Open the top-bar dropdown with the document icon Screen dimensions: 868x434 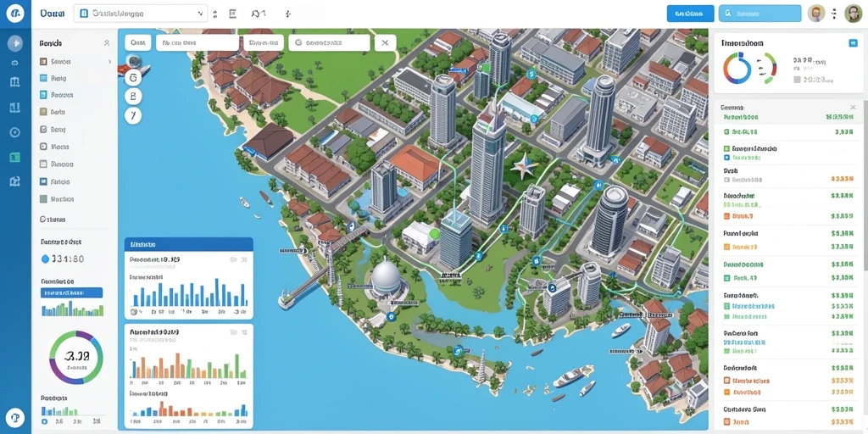click(141, 14)
